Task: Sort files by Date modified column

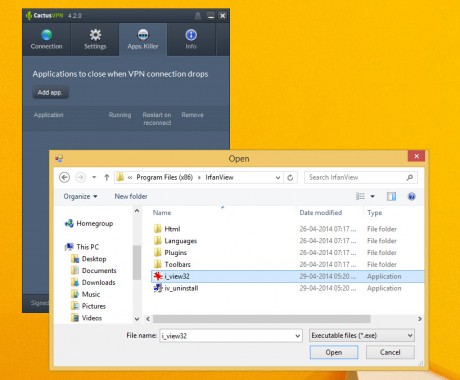Action: tap(321, 213)
